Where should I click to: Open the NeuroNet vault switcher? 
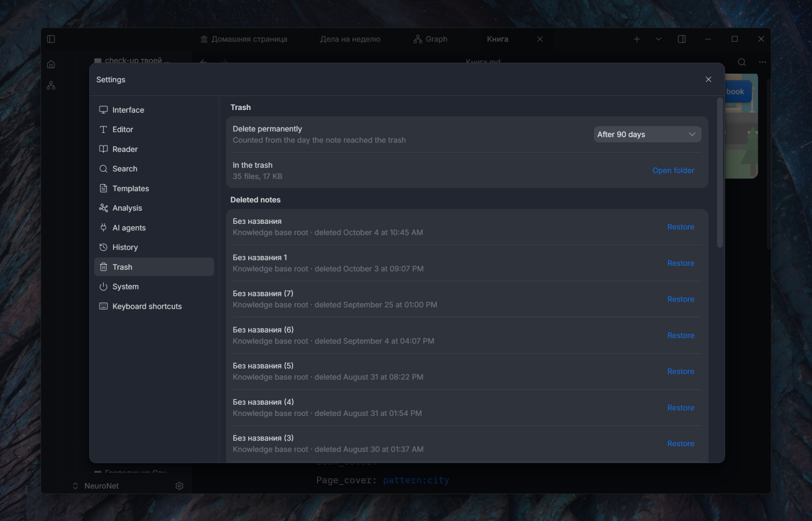[96, 486]
